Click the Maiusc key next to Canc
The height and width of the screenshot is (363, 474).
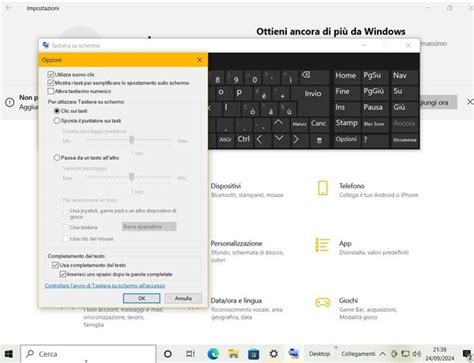(x=299, y=124)
